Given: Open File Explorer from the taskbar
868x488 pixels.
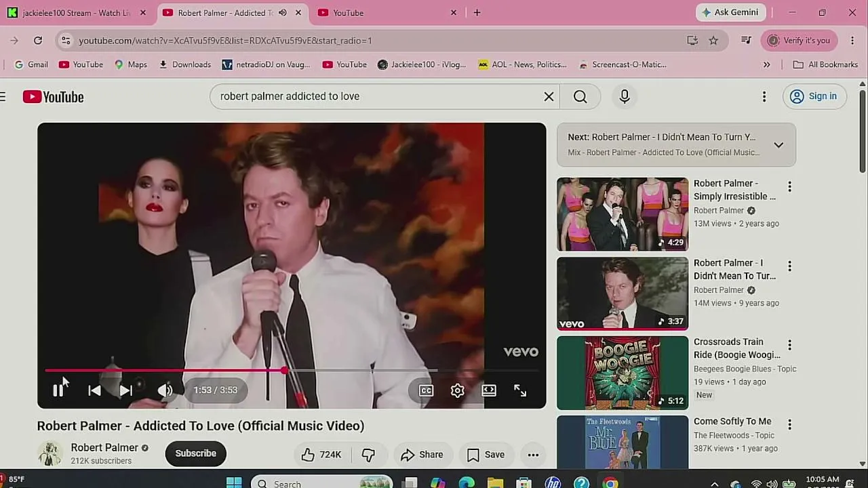Looking at the screenshot, I should (x=495, y=483).
